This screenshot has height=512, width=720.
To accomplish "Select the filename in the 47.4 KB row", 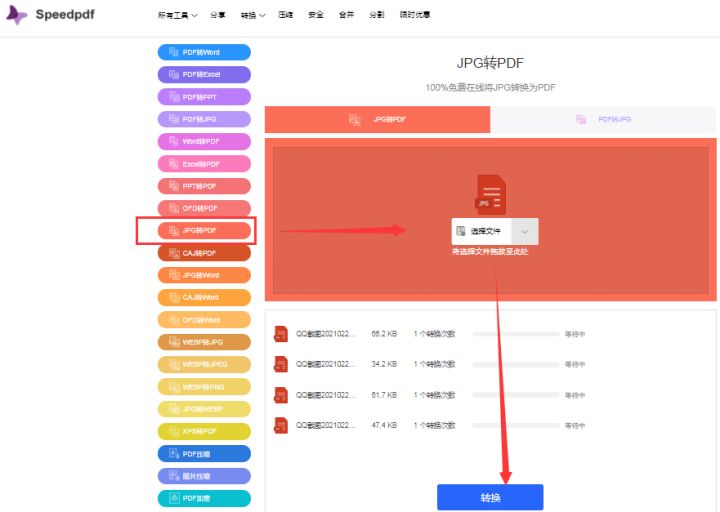I will point(326,425).
